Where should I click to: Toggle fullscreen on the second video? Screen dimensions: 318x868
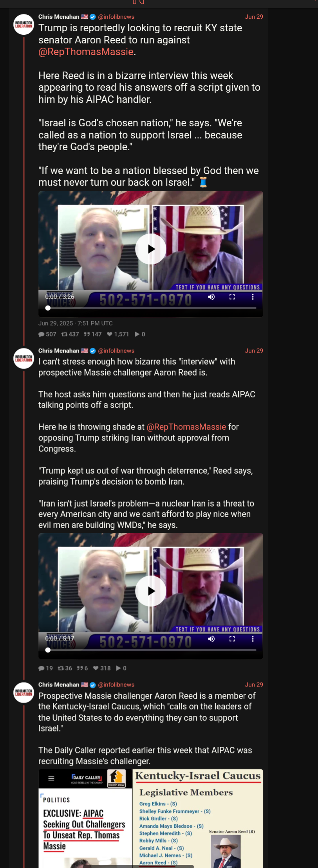(232, 639)
